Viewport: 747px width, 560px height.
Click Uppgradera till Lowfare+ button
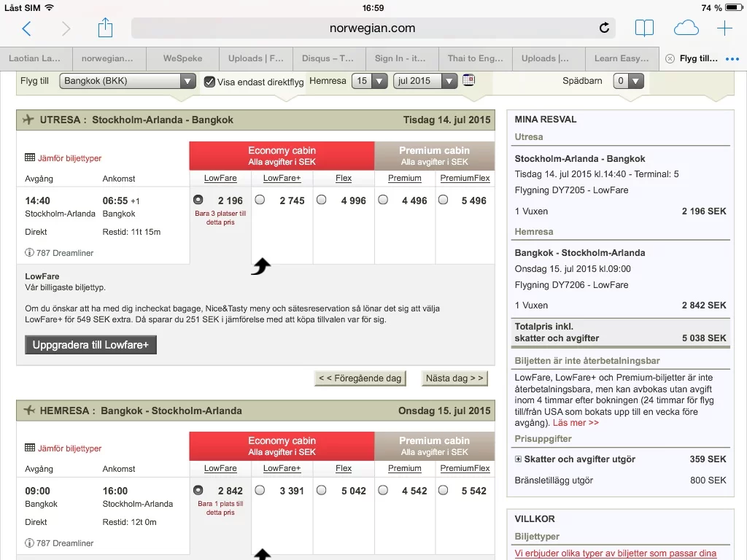(91, 345)
